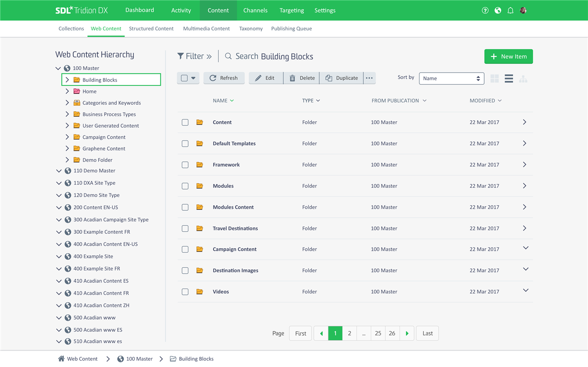Click the pink Home folder icon
The height and width of the screenshot is (367, 588).
click(77, 91)
